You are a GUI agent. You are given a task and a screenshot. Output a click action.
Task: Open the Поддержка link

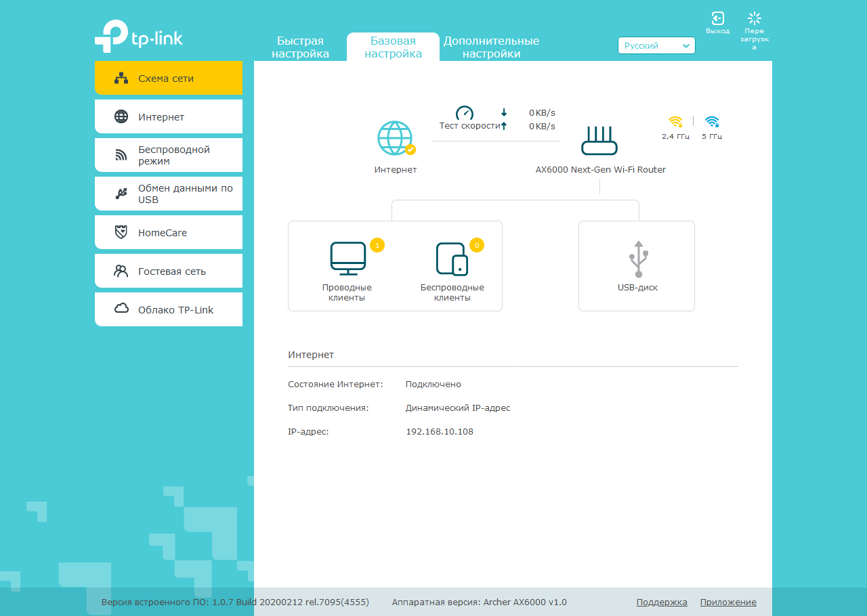pyautogui.click(x=662, y=602)
